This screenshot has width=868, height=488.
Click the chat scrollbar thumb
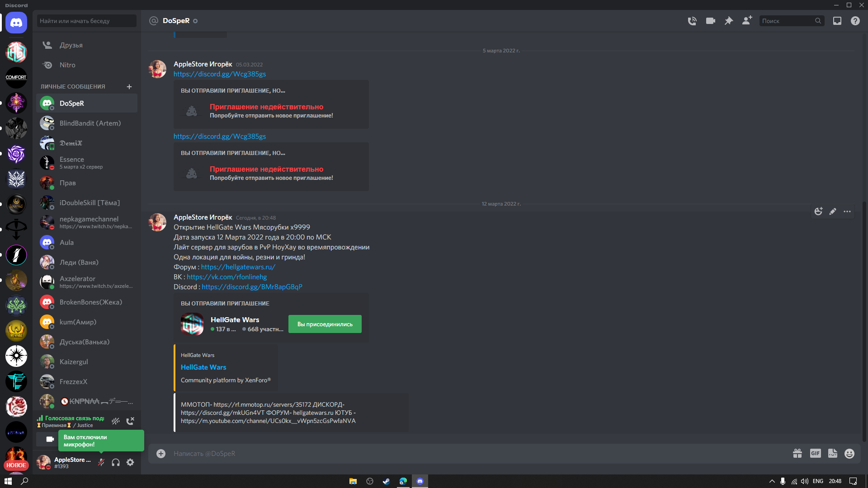point(864,321)
